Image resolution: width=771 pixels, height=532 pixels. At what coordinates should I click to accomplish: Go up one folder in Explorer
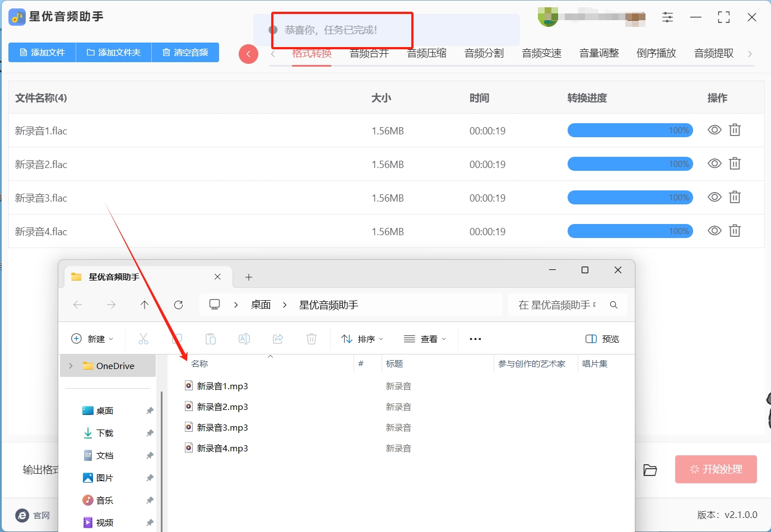click(145, 305)
